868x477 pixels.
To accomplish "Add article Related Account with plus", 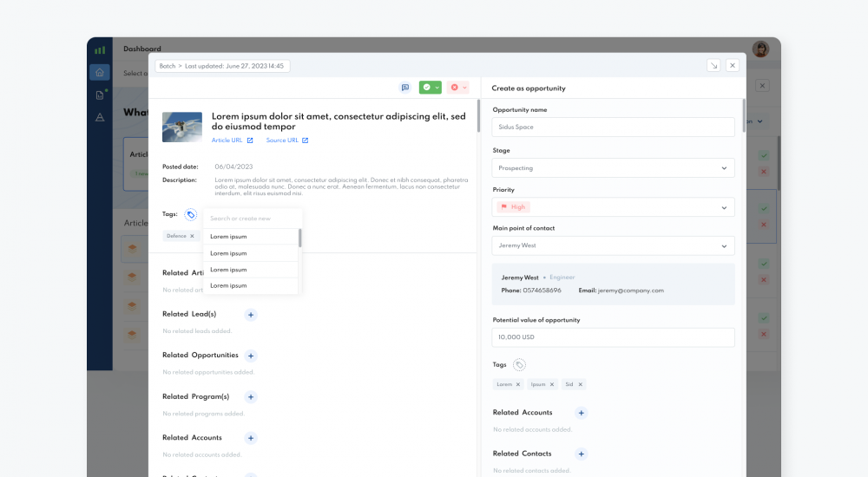I will (x=251, y=438).
